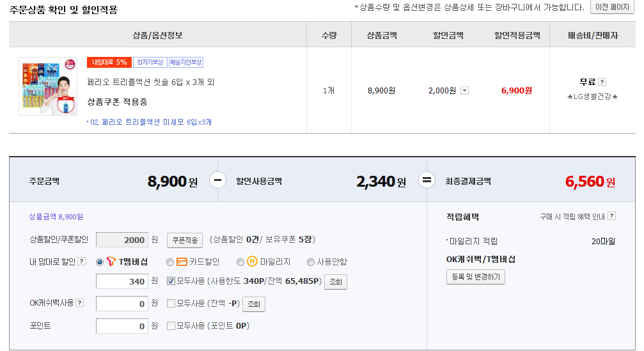Click the 등록 및 변경하기 button

click(475, 277)
